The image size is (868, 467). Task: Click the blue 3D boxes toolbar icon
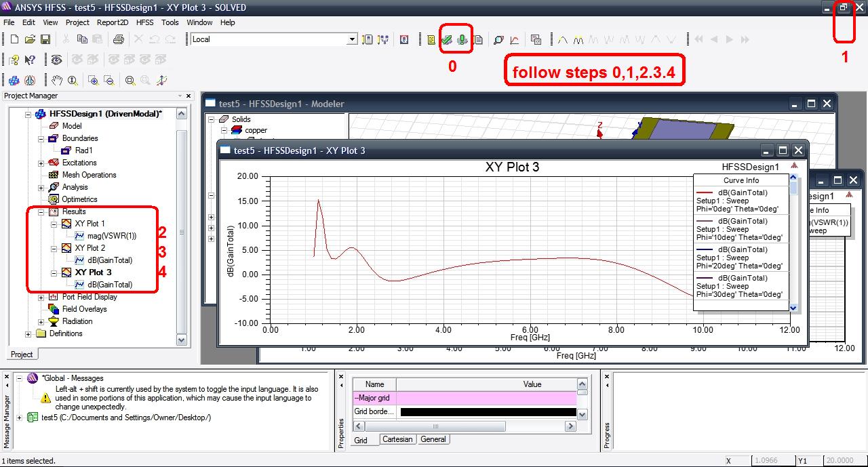tap(14, 81)
